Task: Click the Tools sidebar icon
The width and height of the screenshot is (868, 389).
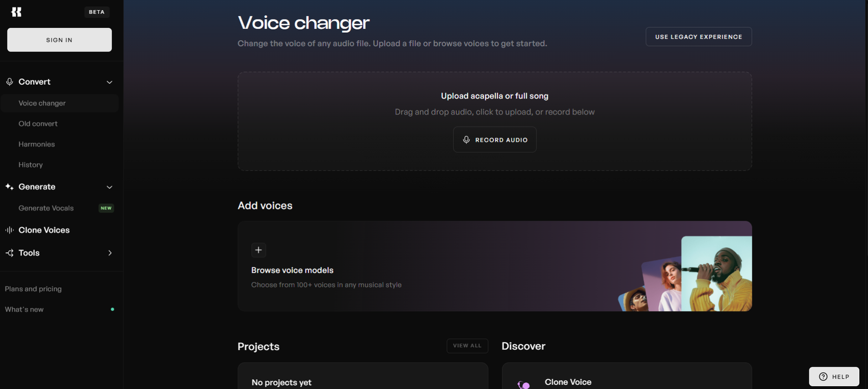Action: [x=9, y=253]
